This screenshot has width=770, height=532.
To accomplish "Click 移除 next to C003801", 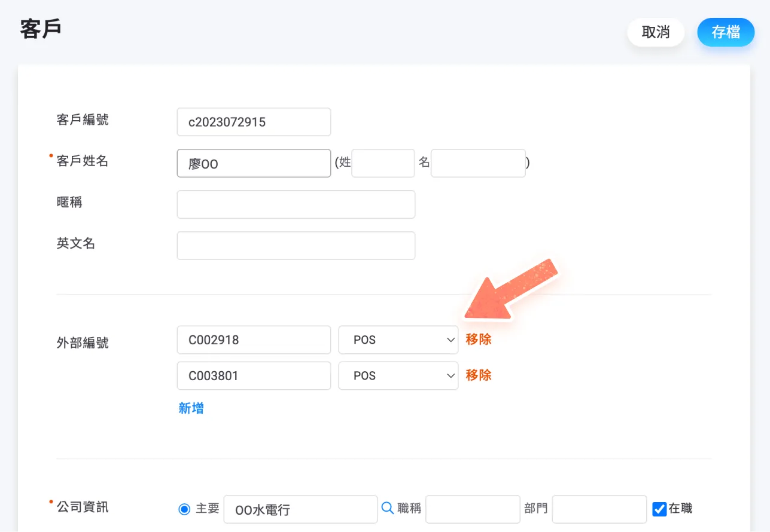I will 479,375.
